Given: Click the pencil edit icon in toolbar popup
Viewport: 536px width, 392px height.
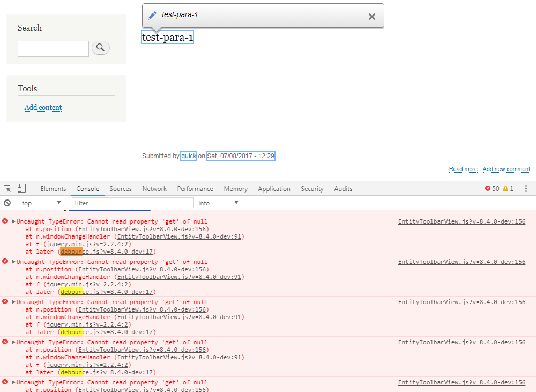Looking at the screenshot, I should point(152,16).
